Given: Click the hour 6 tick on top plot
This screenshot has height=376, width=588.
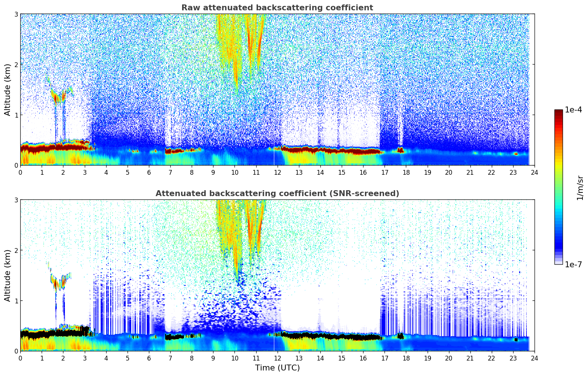Looking at the screenshot, I should (x=149, y=172).
